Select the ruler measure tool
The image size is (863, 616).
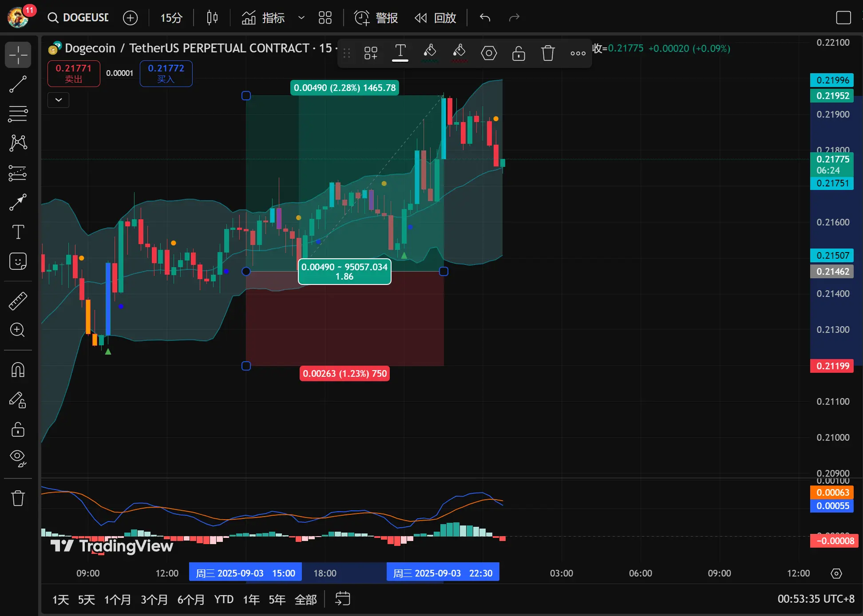[18, 301]
